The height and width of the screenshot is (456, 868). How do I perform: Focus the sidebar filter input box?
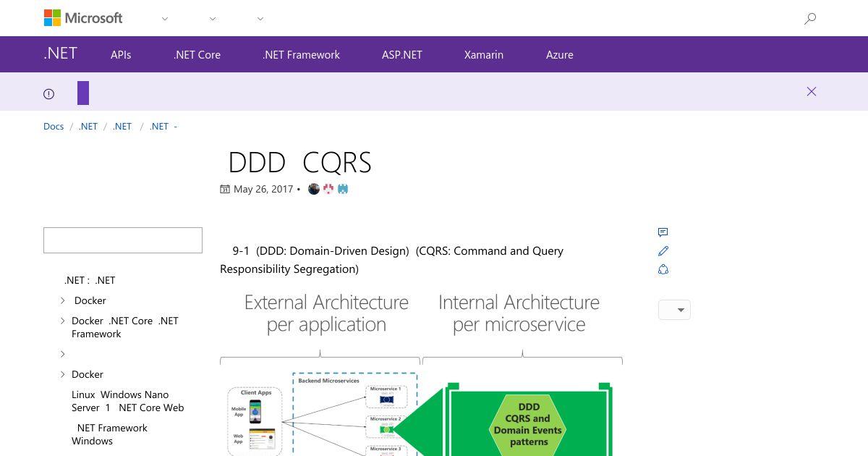coord(123,240)
